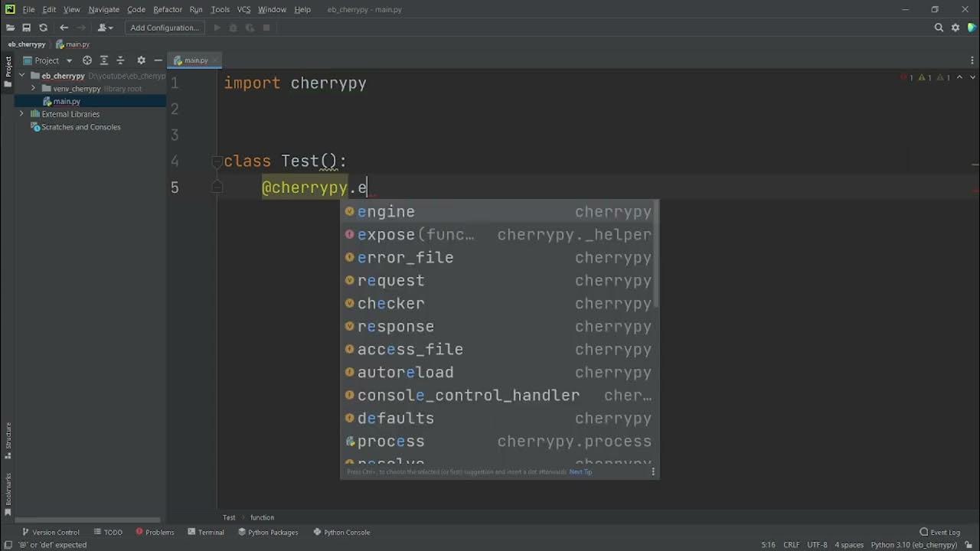This screenshot has height=551, width=980.
Task: Select main.py in the Project tree
Action: pos(67,101)
